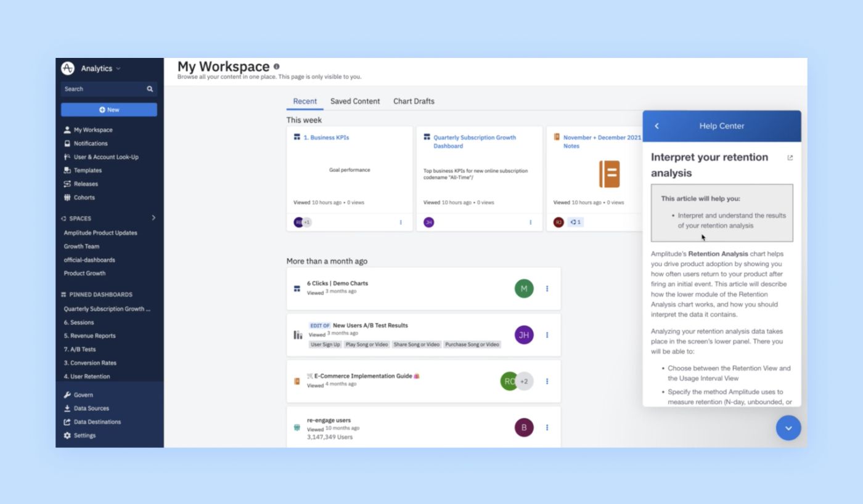This screenshot has width=863, height=504.
Task: Switch to the Chart Drafts tab
Action: 414,102
